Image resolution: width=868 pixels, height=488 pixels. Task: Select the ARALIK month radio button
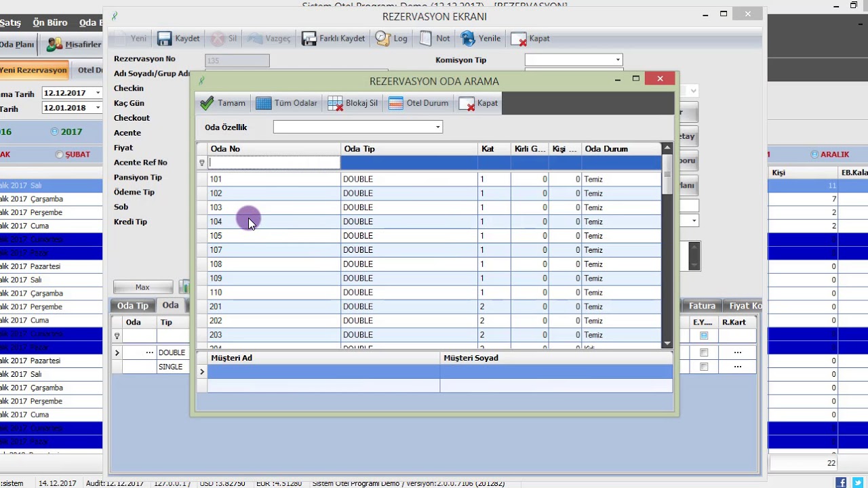coord(814,155)
